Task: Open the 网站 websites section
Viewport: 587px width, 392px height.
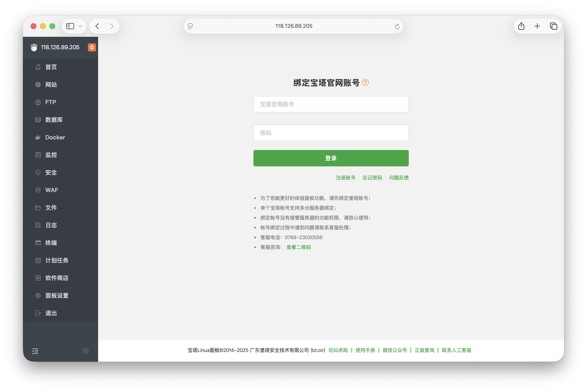Action: click(x=51, y=84)
